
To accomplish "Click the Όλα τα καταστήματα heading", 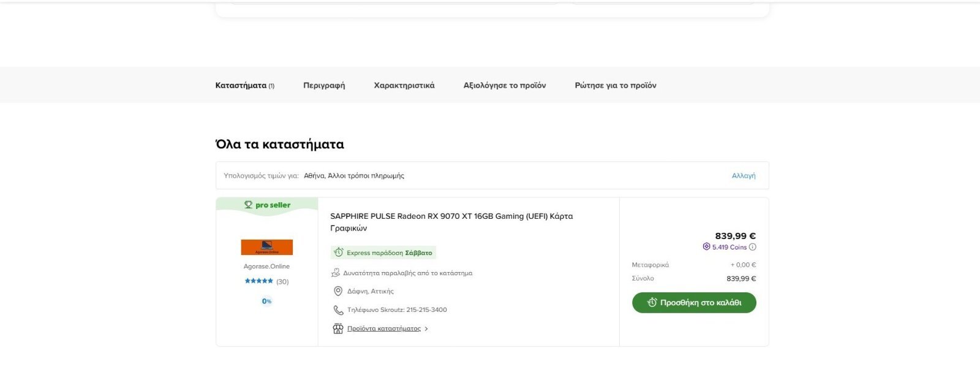I will tap(280, 145).
